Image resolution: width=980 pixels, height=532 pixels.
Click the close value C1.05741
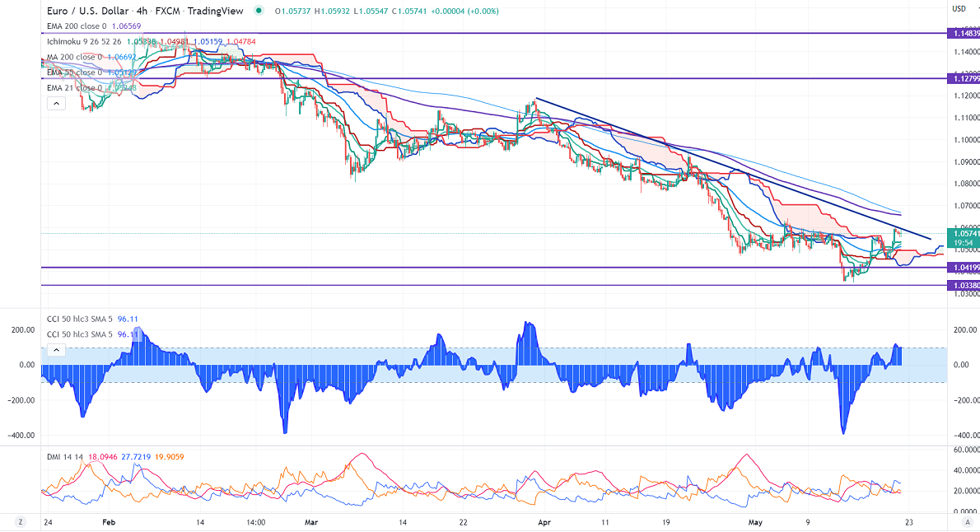pos(409,12)
